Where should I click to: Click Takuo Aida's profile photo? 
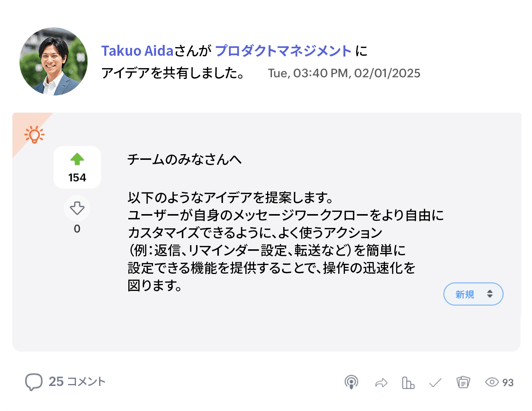[53, 61]
